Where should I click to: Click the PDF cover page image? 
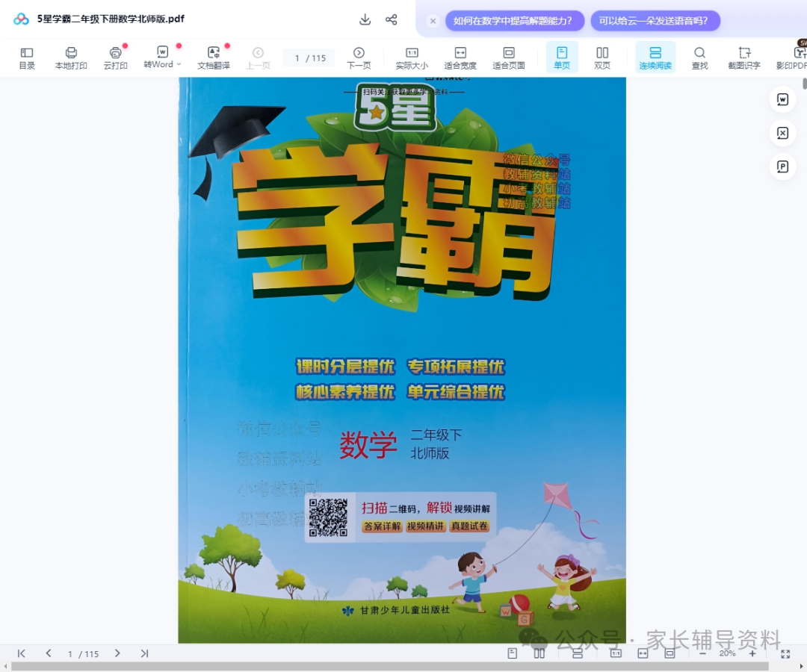tap(402, 360)
